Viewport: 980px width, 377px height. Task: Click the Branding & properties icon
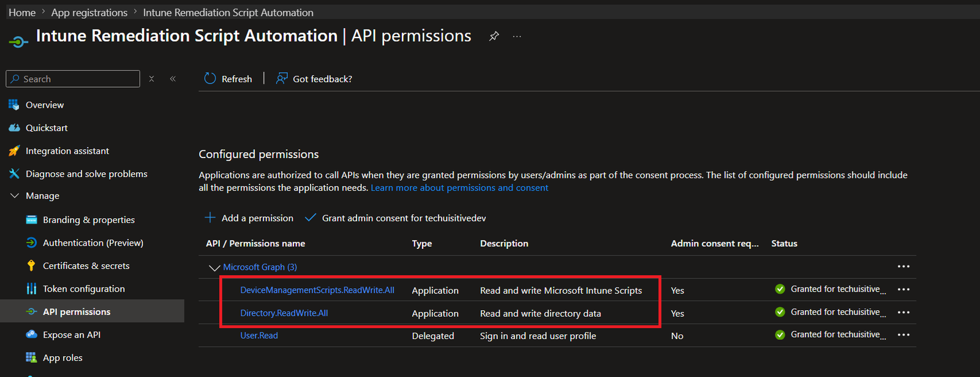(31, 219)
